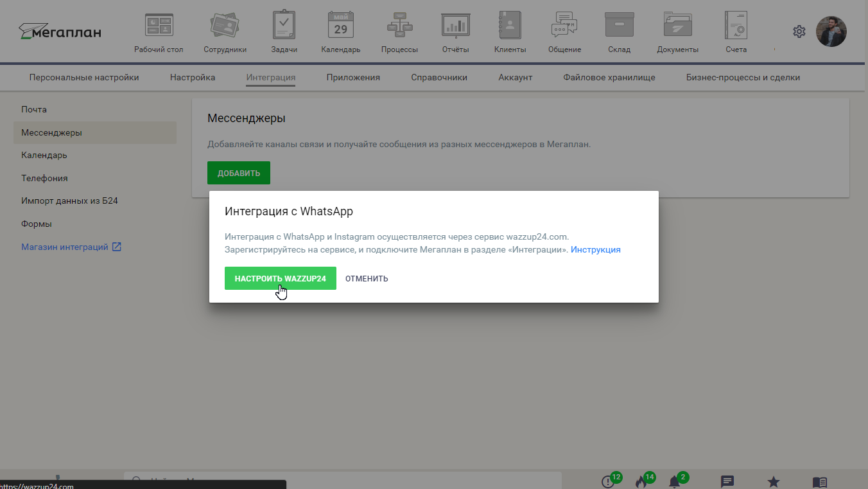
Task: Open the Документы documents icon
Action: pos(677,25)
